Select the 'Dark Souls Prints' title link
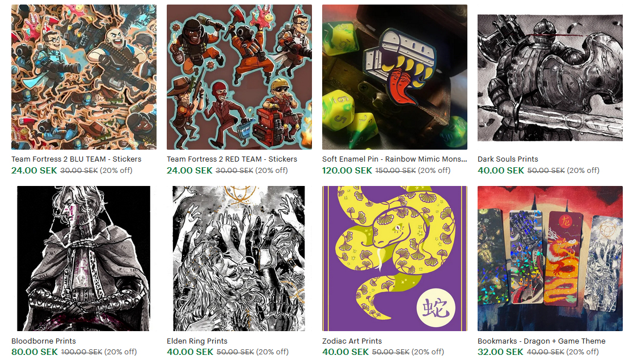The height and width of the screenshot is (364, 633). [508, 159]
